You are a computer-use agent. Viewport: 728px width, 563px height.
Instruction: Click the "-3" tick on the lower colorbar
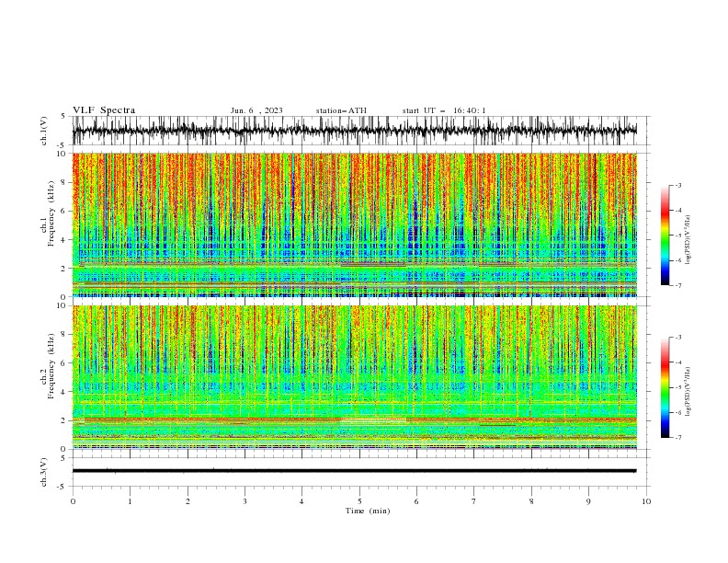tap(678, 338)
